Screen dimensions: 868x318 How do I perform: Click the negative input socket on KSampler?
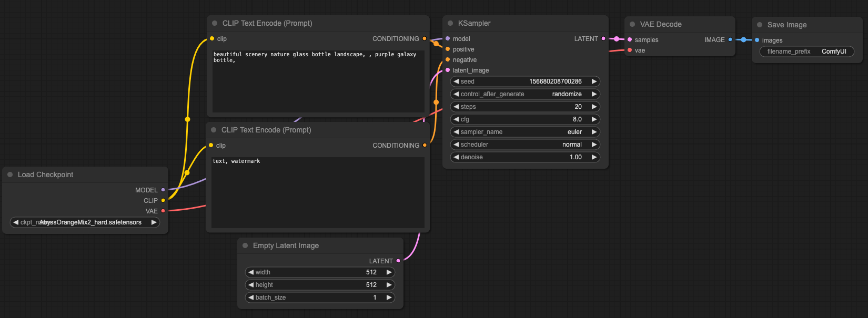448,59
